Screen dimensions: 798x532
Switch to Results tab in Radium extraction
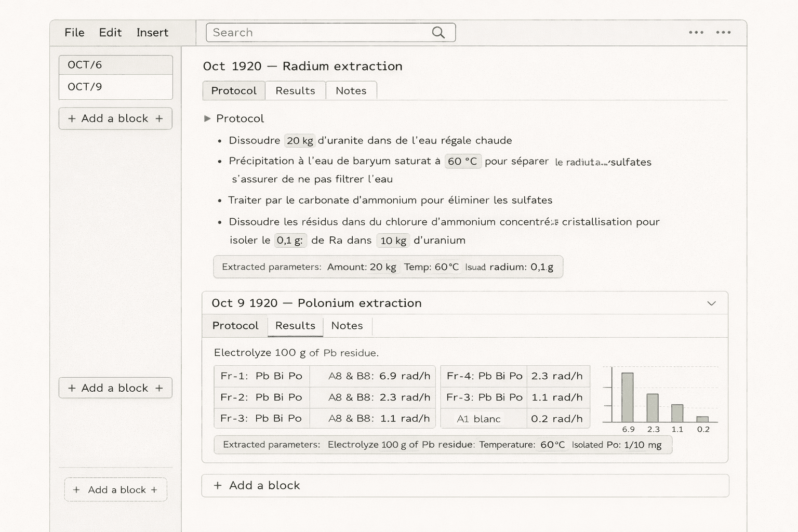[295, 90]
